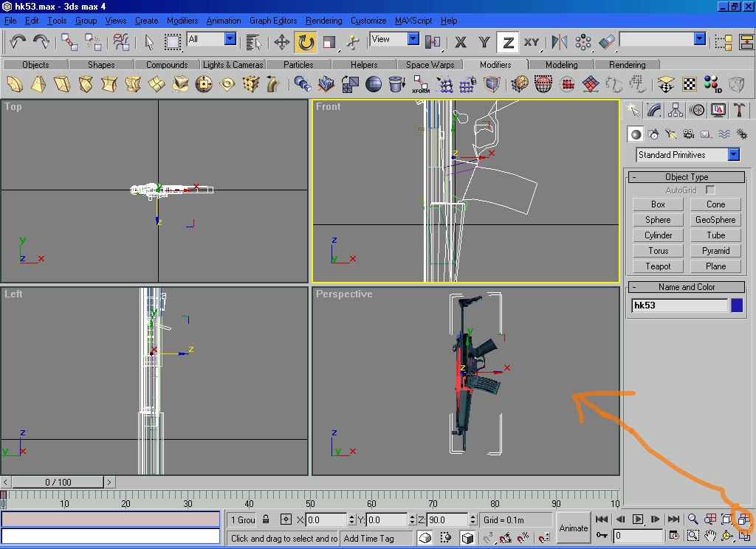
Task: Open the Standard Primitives dropdown
Action: [x=733, y=155]
